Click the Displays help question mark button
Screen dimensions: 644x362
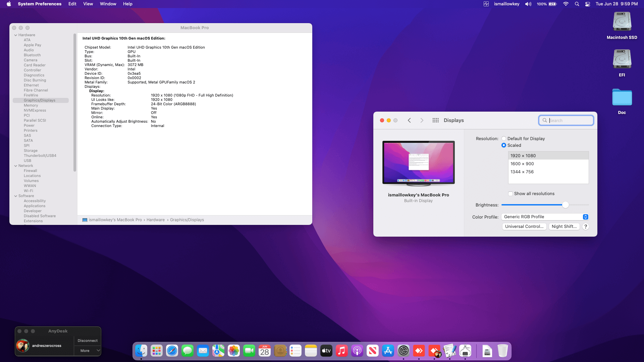coord(586,227)
